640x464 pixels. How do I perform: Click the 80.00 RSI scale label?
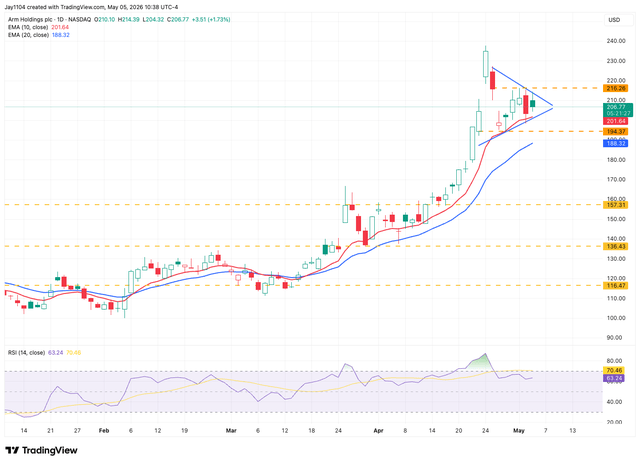point(614,361)
